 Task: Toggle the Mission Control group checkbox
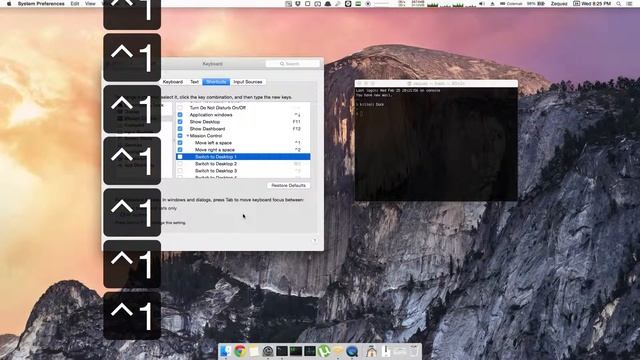coord(180,136)
